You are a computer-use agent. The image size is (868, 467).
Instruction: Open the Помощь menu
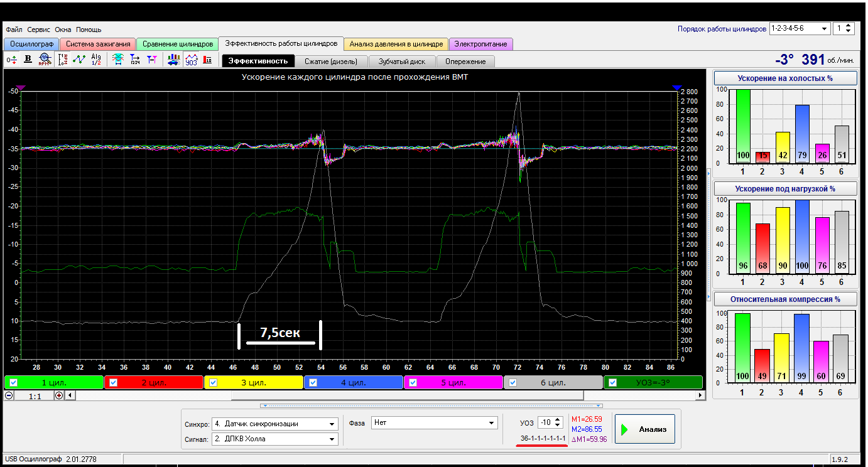(89, 30)
